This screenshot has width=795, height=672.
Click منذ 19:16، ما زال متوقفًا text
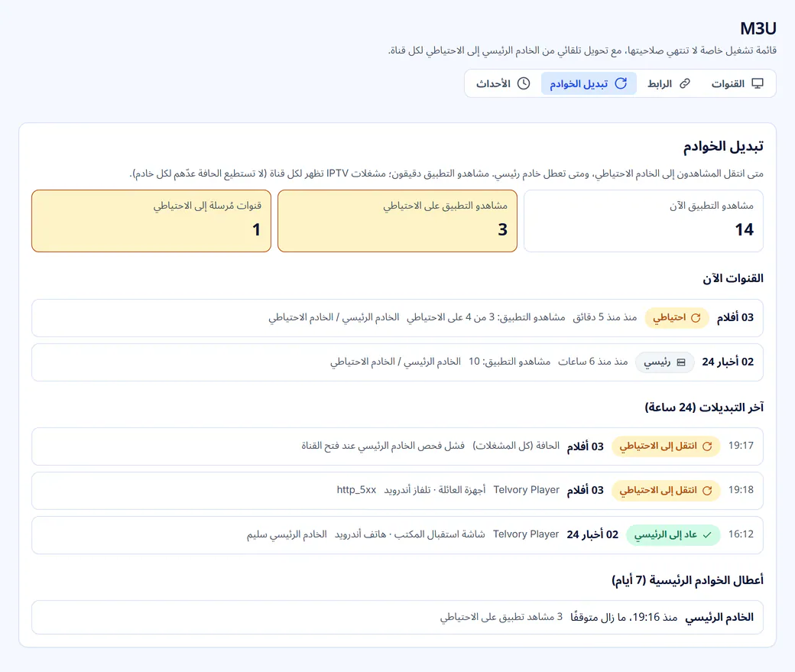click(624, 617)
